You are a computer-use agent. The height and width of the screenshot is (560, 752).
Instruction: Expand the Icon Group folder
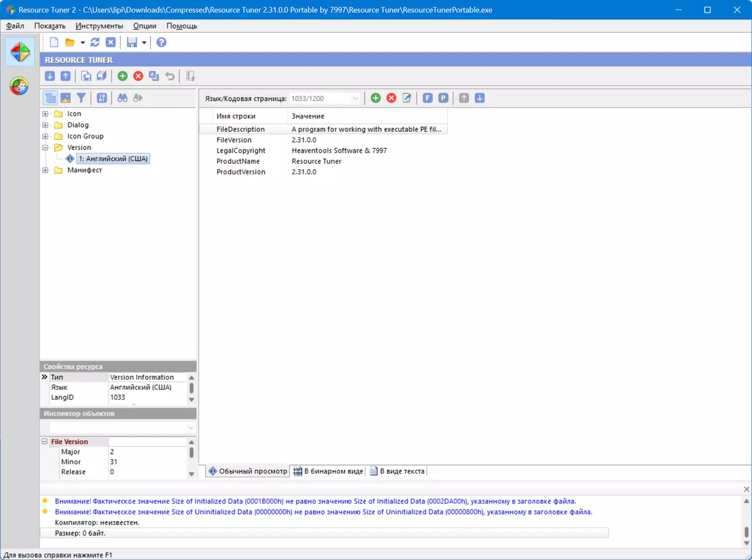46,136
